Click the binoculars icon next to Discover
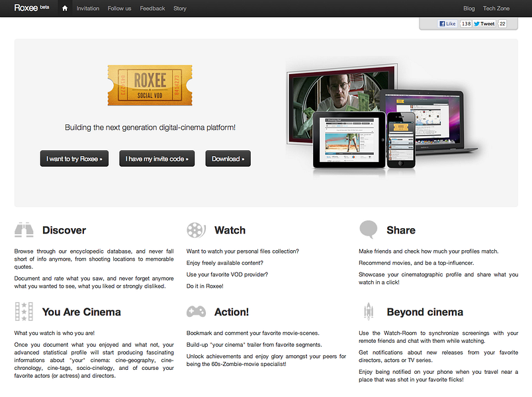The width and height of the screenshot is (532, 397). pyautogui.click(x=24, y=230)
